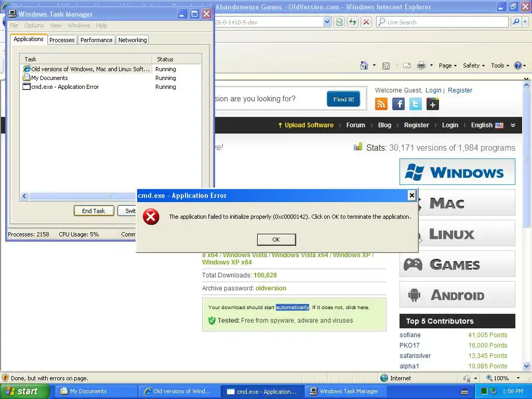
Task: Switch to My Documents on the taskbar
Action: click(x=96, y=391)
